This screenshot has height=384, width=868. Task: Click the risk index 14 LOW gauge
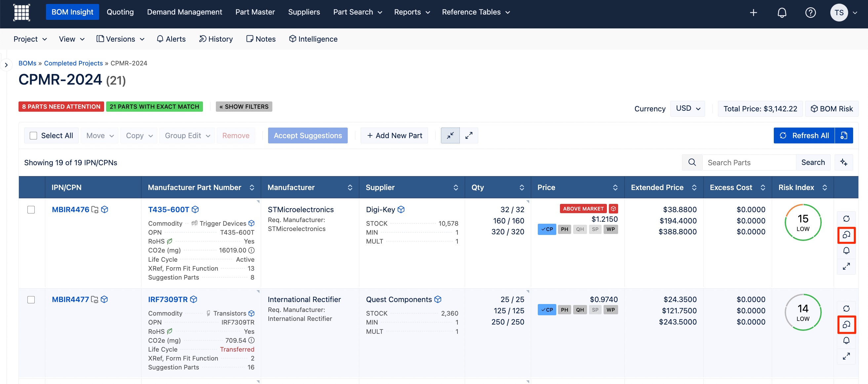tap(803, 312)
